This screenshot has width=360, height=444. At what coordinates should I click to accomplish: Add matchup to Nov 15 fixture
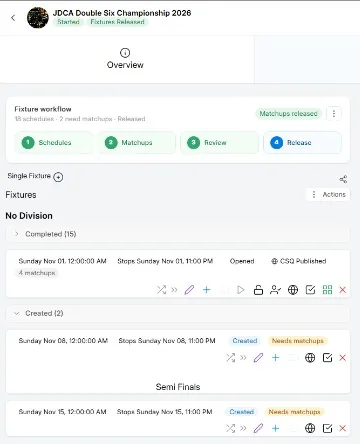[x=276, y=428]
